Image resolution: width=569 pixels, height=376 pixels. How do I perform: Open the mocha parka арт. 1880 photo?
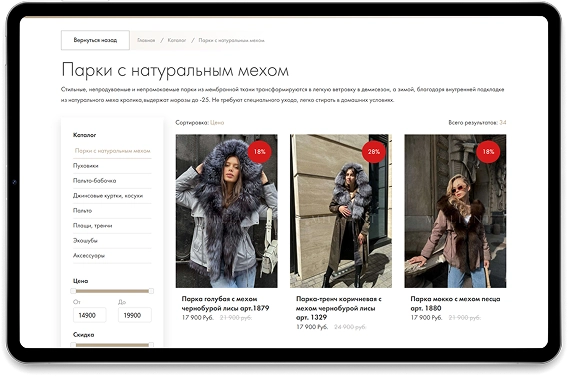click(455, 211)
